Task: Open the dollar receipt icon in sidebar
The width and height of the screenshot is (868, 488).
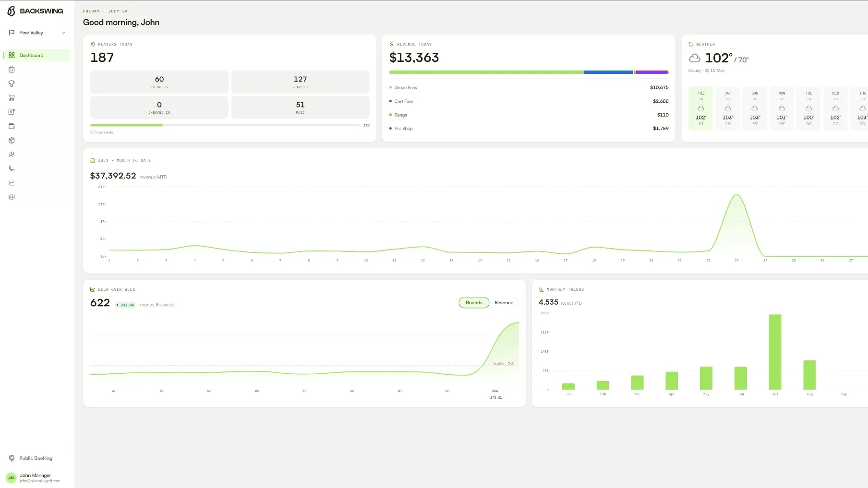Action: pos(12,112)
